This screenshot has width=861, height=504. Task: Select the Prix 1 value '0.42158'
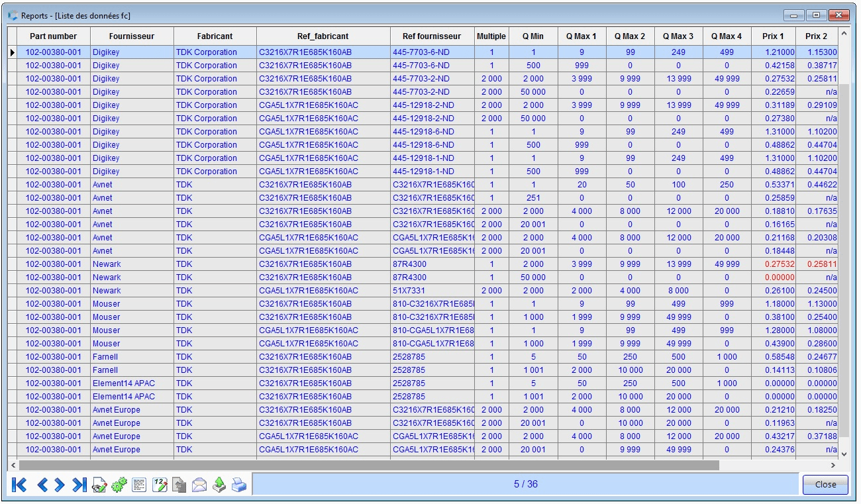(773, 66)
